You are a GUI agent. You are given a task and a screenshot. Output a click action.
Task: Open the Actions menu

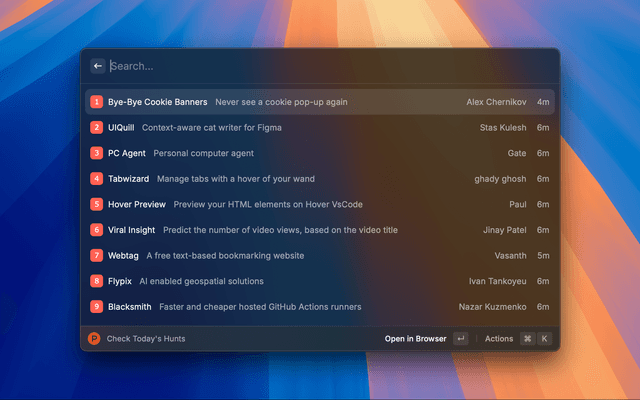[499, 339]
